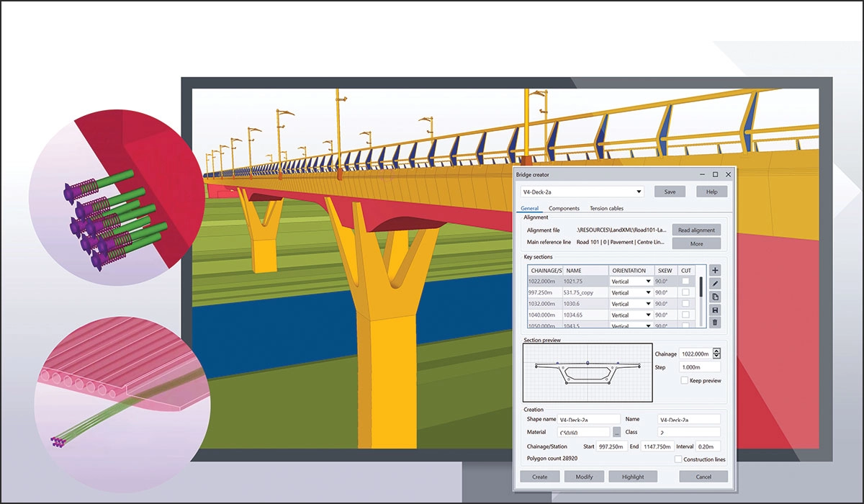Edit the selected key section using the pencil icon
864x504 pixels.
pos(715,284)
